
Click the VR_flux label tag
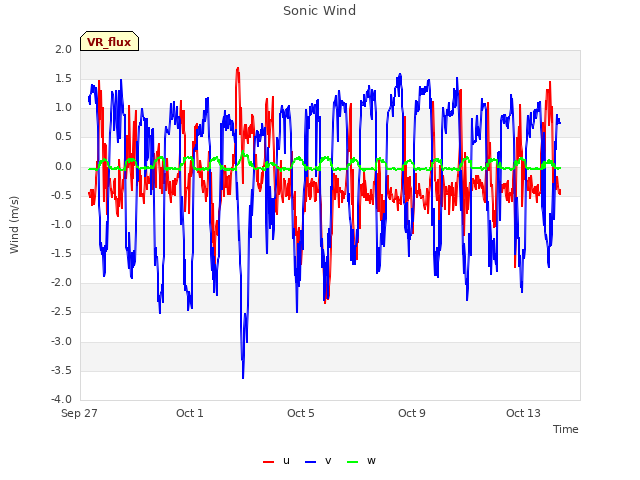[x=109, y=41]
